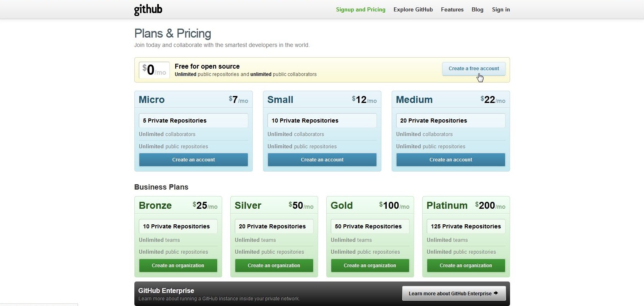
Task: Click the Gold plan title
Action: tap(342, 205)
